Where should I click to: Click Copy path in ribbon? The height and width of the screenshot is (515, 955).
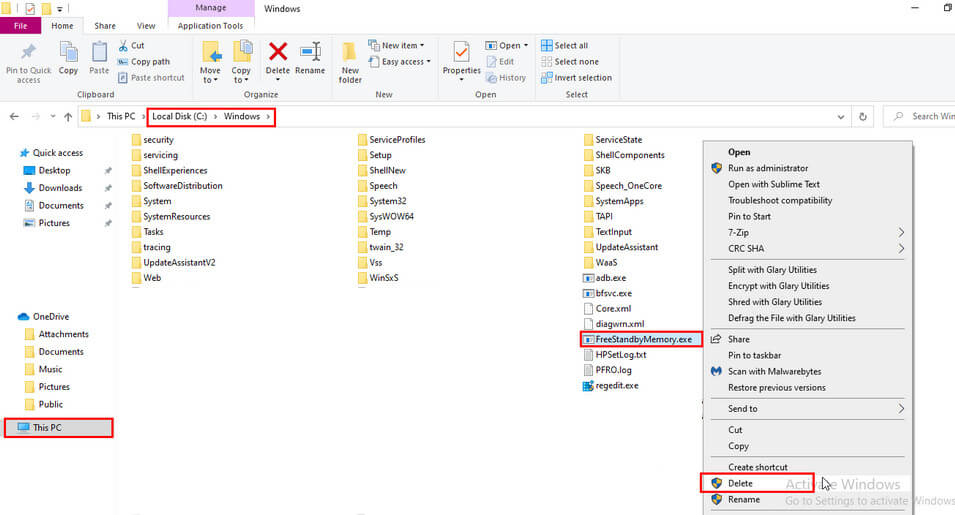[144, 61]
